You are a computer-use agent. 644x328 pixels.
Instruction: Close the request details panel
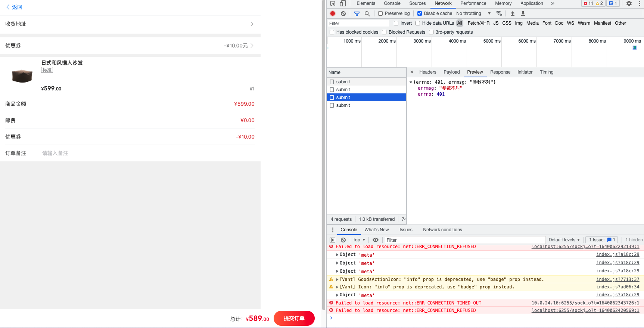412,72
